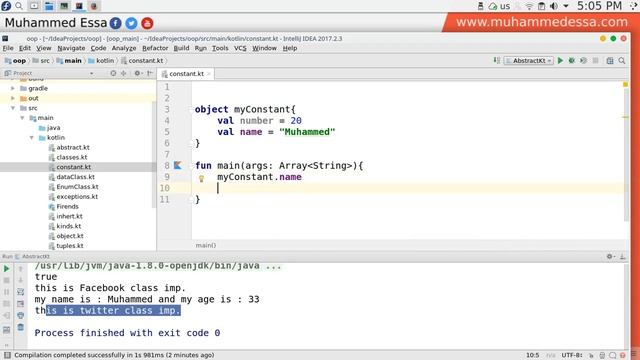Rerun AbstractKt in the Run panel

pos(7,269)
